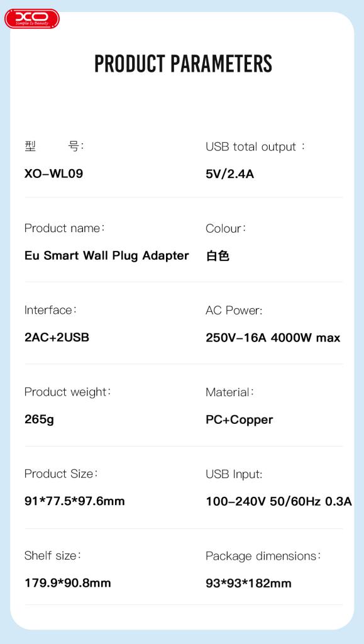The image size is (364, 644).
Task: Click the Shelf size label
Action: click(x=53, y=556)
